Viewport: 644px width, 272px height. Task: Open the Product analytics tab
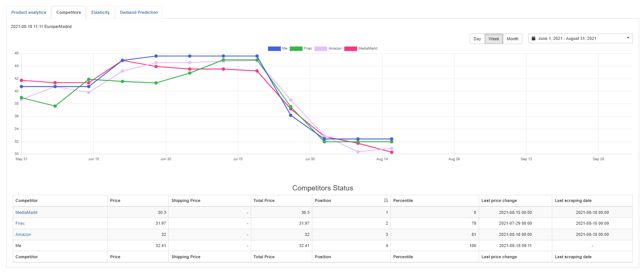click(x=29, y=12)
